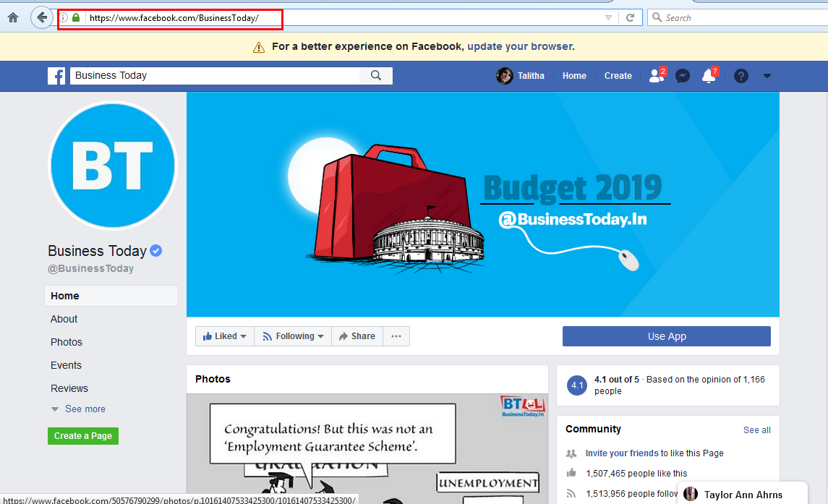Screen dimensions: 828x504
Task: Open Photos in page sidebar
Action: tap(67, 342)
